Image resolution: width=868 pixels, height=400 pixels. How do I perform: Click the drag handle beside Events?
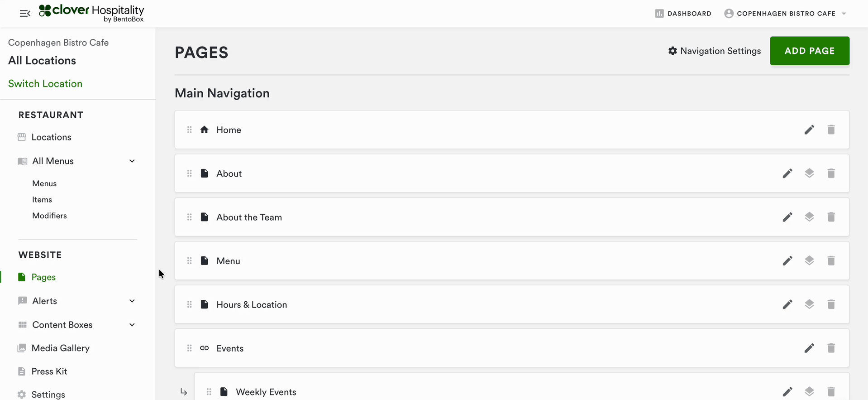click(x=190, y=348)
